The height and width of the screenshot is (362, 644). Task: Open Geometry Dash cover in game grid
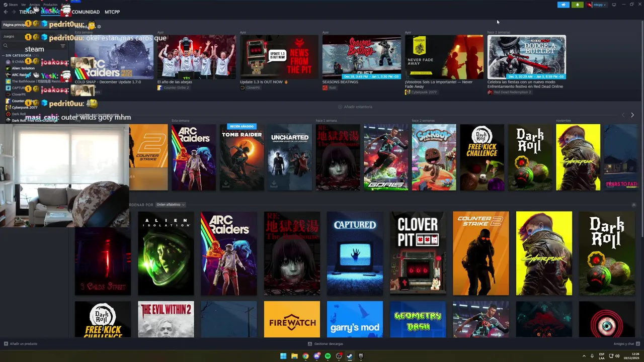pyautogui.click(x=418, y=319)
